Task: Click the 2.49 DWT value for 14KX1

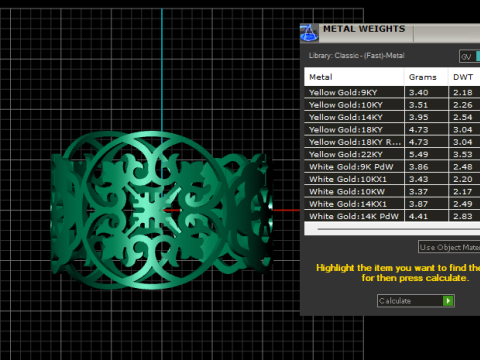Action: coord(463,204)
